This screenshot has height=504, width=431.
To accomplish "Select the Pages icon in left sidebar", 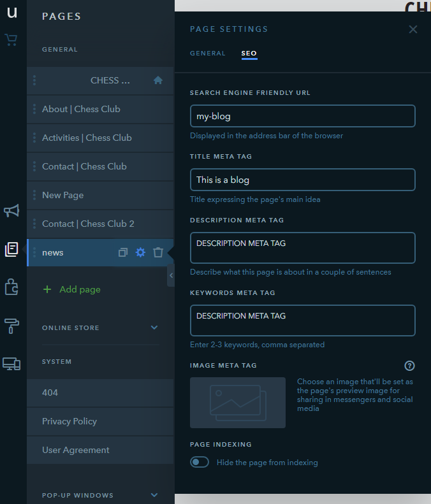I will point(11,249).
